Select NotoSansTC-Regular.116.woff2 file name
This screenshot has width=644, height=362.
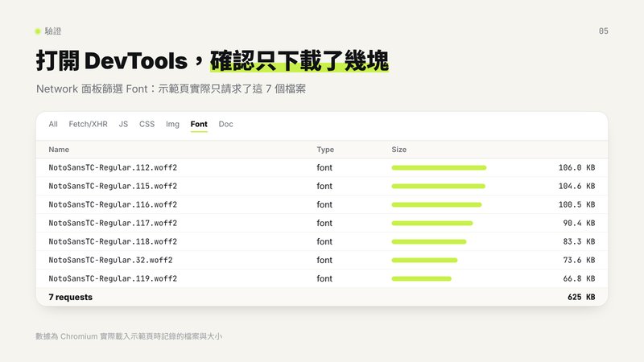tap(113, 204)
